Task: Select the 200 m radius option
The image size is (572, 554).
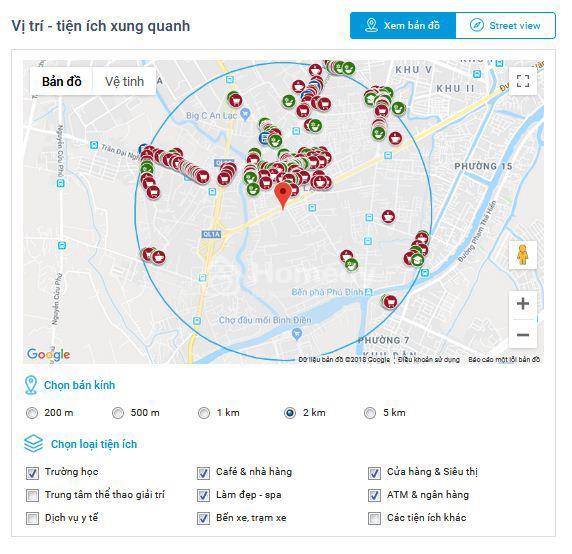Action: pyautogui.click(x=32, y=413)
